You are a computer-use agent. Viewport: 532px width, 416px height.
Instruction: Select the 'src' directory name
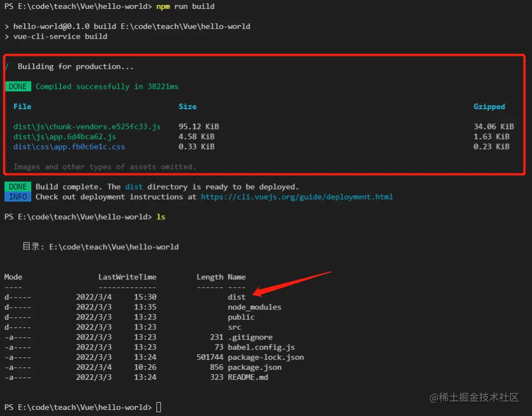pyautogui.click(x=234, y=327)
